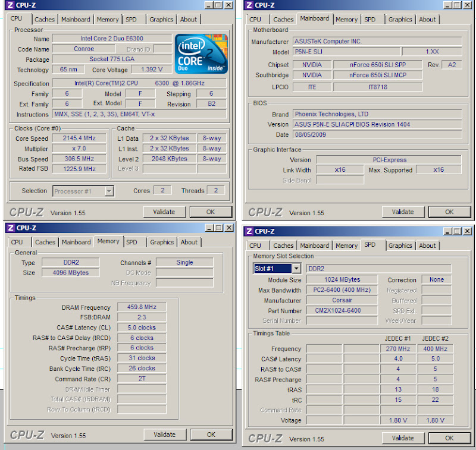The width and height of the screenshot is (476, 450).
Task: Select the motherboard model "P5N-E SLI"
Action: click(x=346, y=52)
